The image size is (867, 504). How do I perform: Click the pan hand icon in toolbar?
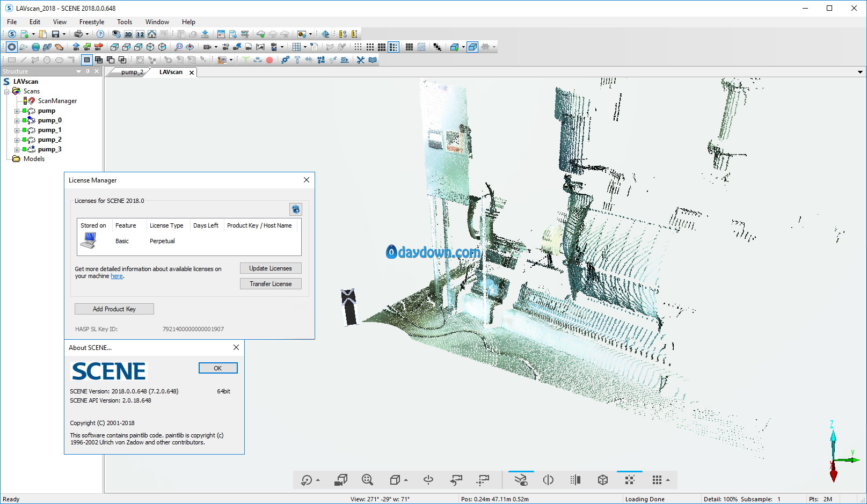click(x=59, y=47)
